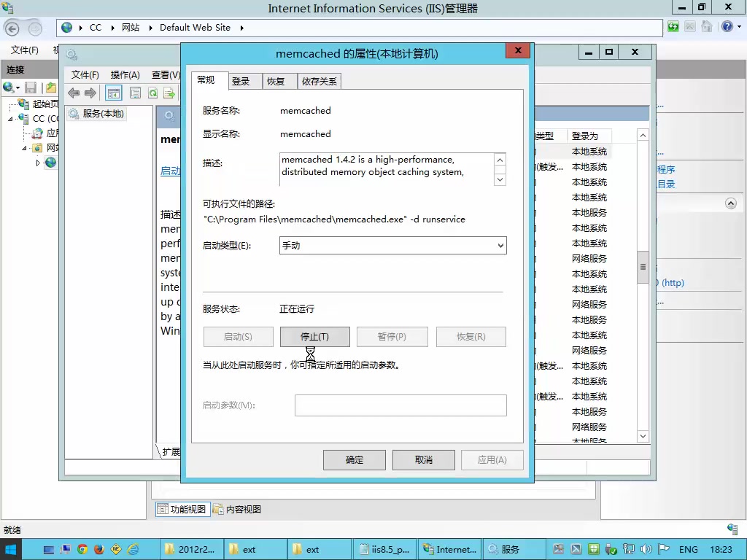Image resolution: width=747 pixels, height=560 pixels.
Task: Click 起始页 in the connections tree
Action: (x=45, y=104)
